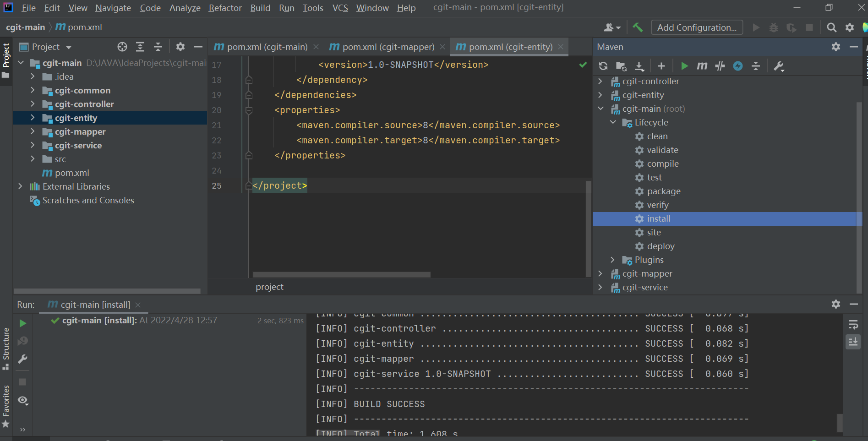Click Generate Sources and Update Folders icon
The width and height of the screenshot is (868, 441).
(x=621, y=66)
